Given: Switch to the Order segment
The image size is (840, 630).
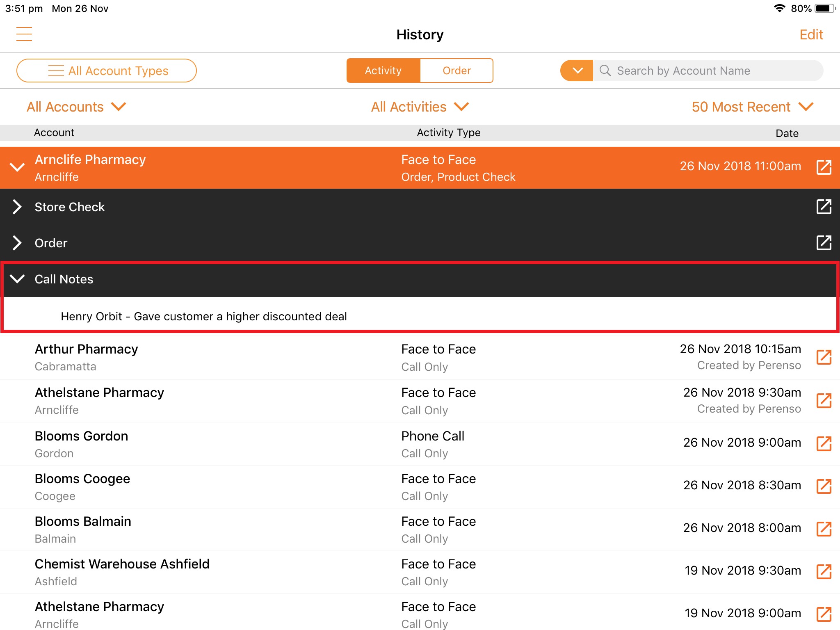Looking at the screenshot, I should 457,71.
